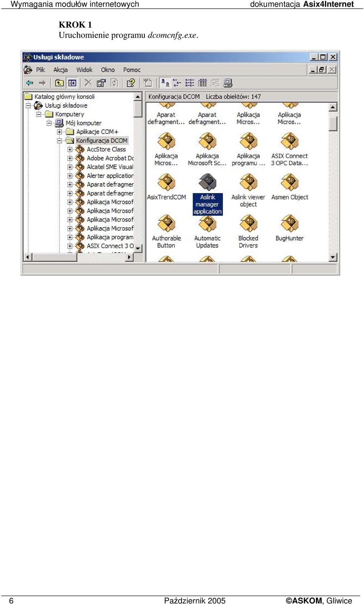Switch to Detail view icon
The width and height of the screenshot is (364, 605).
[x=203, y=83]
